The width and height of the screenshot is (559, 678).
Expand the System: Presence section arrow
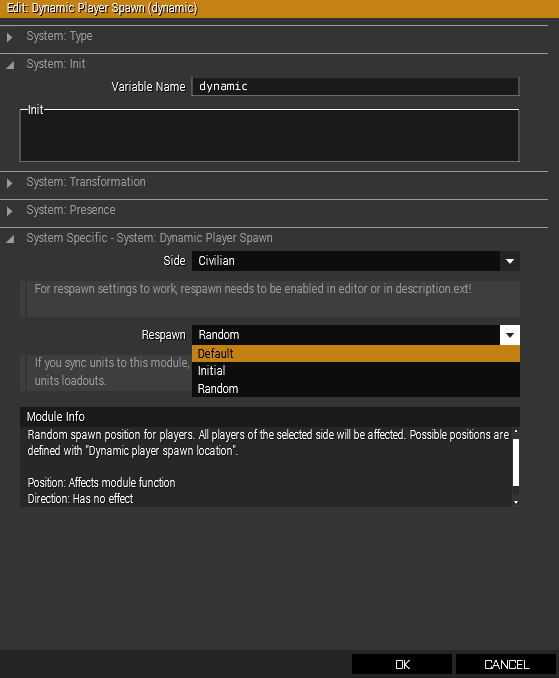10,211
